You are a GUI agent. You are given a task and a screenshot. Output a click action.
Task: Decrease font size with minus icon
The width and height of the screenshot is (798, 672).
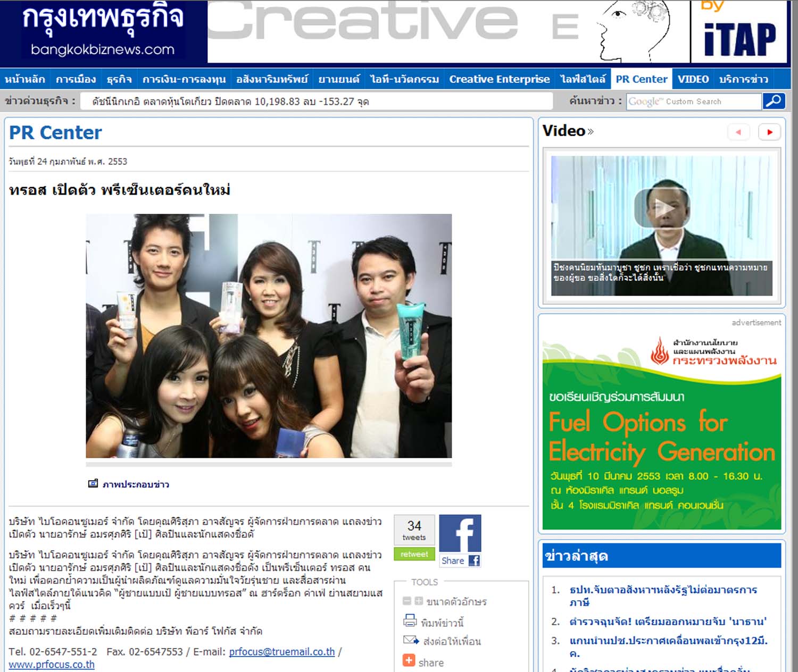[407, 601]
